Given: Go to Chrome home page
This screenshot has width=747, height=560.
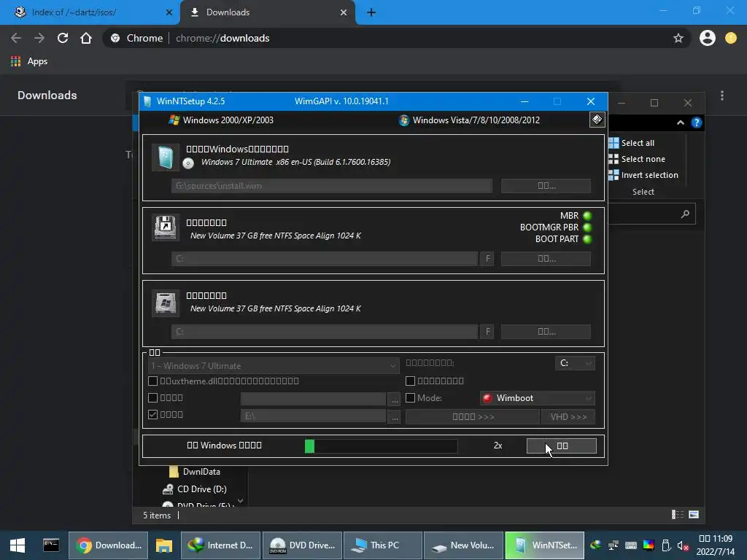Looking at the screenshot, I should coord(86,38).
